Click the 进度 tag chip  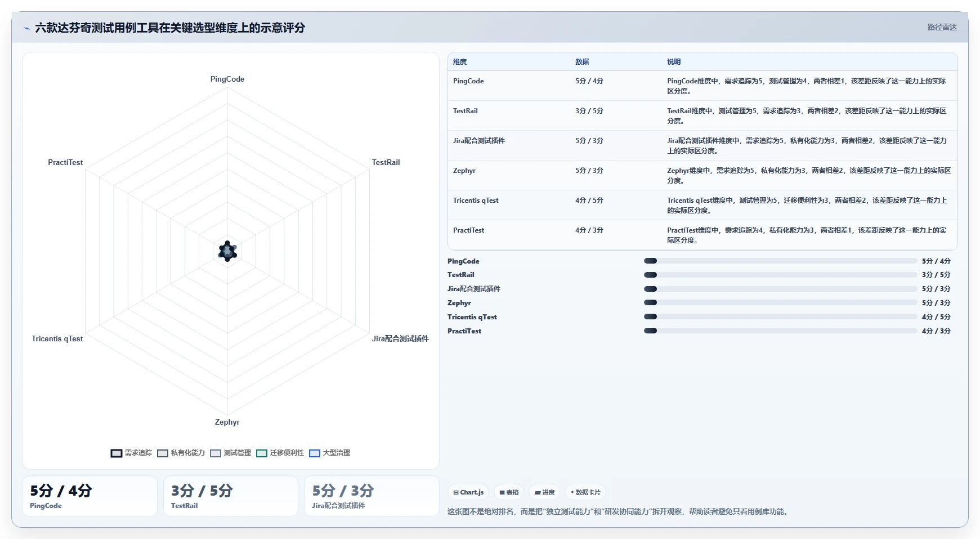544,492
